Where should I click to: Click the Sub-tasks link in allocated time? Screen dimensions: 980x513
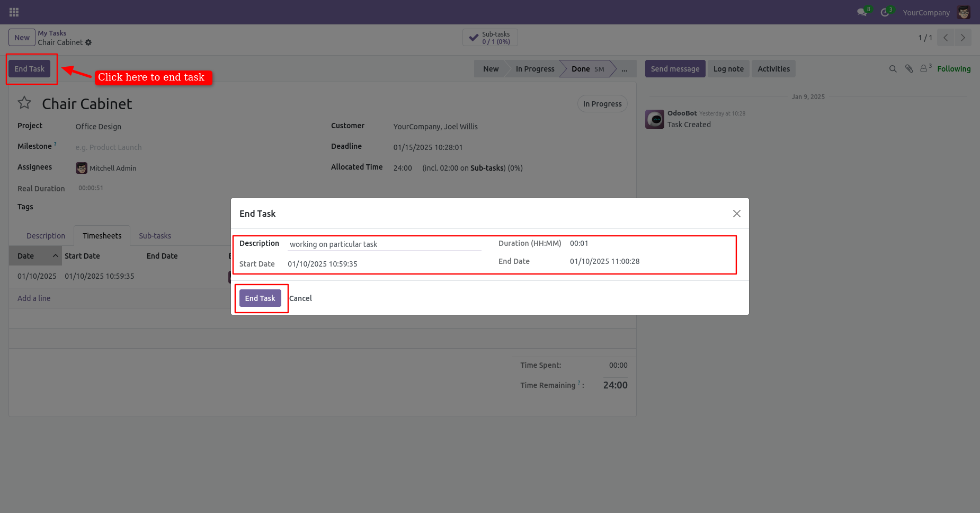tap(487, 168)
